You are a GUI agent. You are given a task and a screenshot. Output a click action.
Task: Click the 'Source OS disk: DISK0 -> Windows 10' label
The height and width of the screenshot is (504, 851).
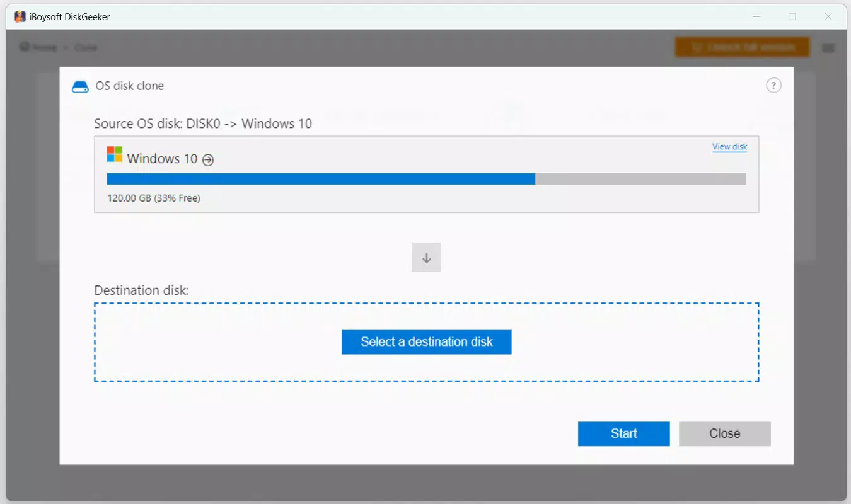[203, 123]
